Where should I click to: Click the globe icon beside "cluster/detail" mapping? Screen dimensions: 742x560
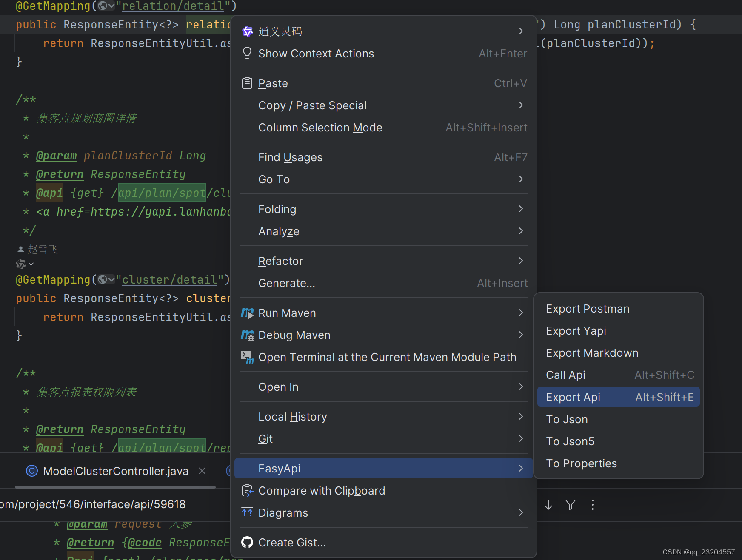103,279
